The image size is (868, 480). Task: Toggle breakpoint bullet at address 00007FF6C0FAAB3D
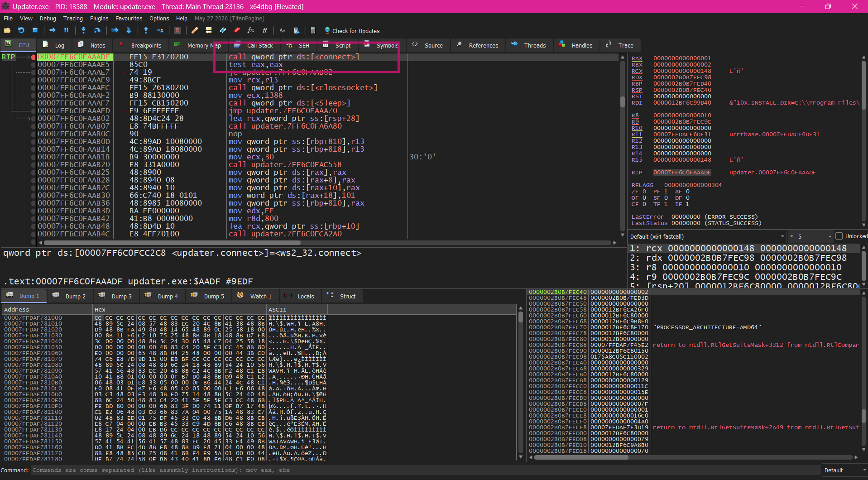click(x=34, y=211)
